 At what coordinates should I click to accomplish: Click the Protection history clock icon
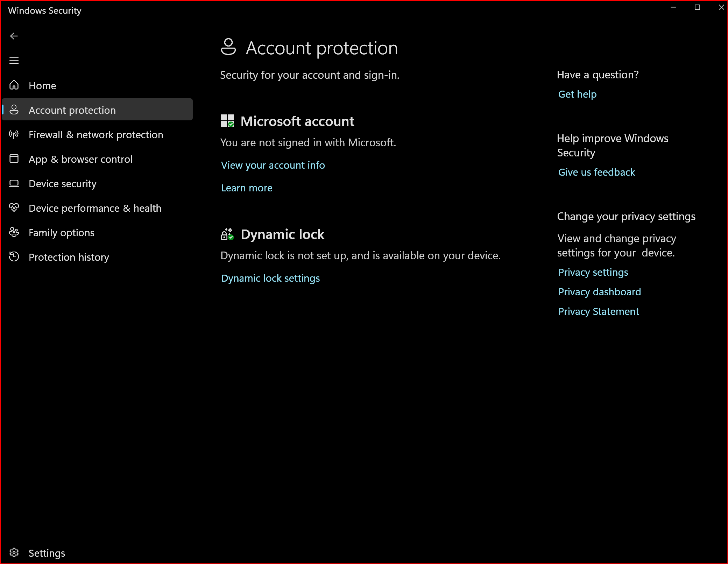coord(14,257)
